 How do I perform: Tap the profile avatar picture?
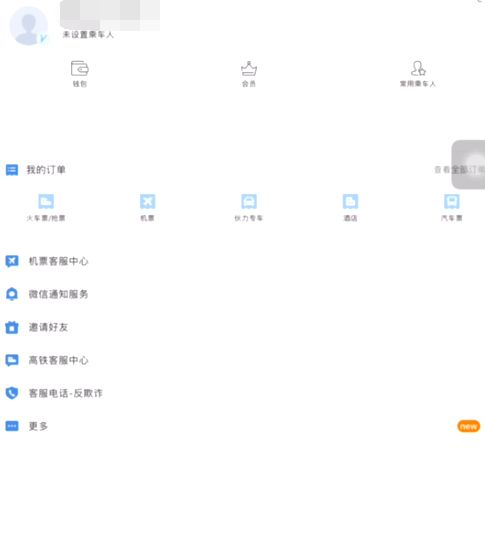pyautogui.click(x=29, y=26)
